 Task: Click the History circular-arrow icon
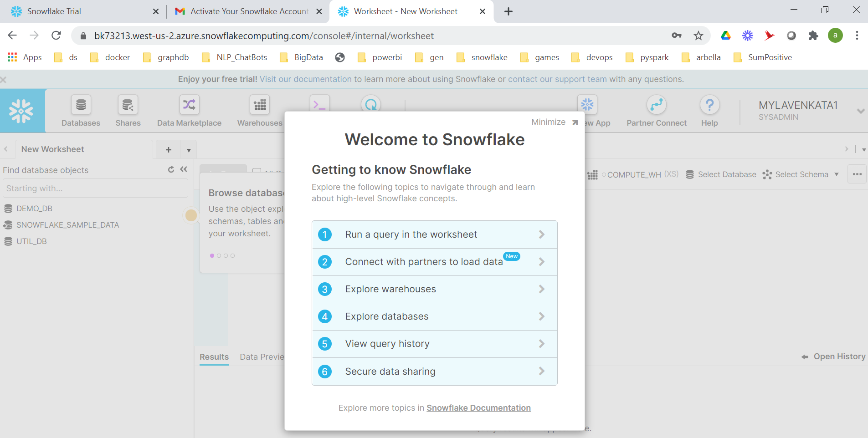pyautogui.click(x=370, y=105)
